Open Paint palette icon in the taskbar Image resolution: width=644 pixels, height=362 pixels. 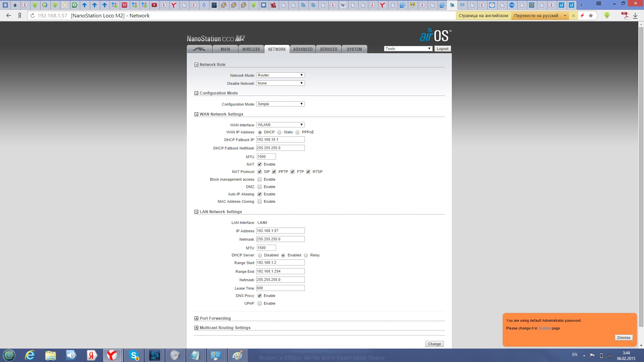click(237, 355)
